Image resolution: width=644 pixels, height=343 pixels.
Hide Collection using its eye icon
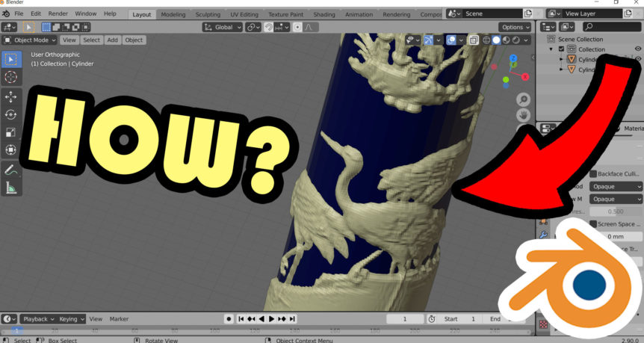(x=638, y=49)
